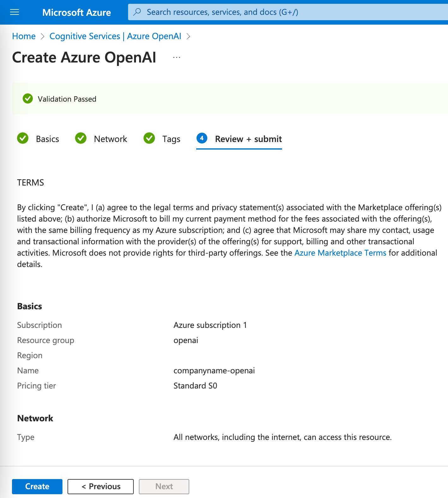Click the Azure subscription 1 value
The width and height of the screenshot is (448, 498).
[x=210, y=325]
